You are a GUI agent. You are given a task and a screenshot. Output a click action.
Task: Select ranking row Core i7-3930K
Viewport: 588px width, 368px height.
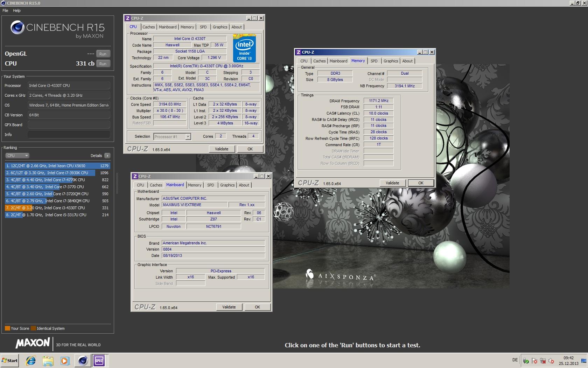57,173
